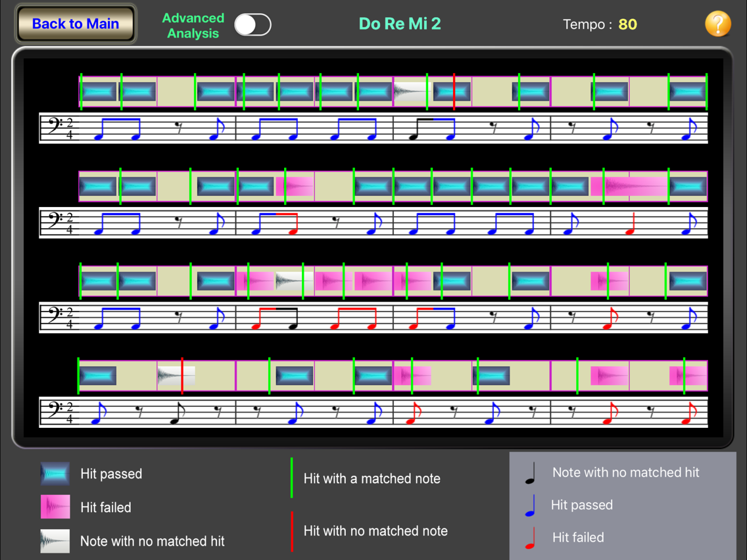Click the white unmatched waveform in fourth row
Image resolution: width=747 pixels, height=560 pixels.
[176, 376]
